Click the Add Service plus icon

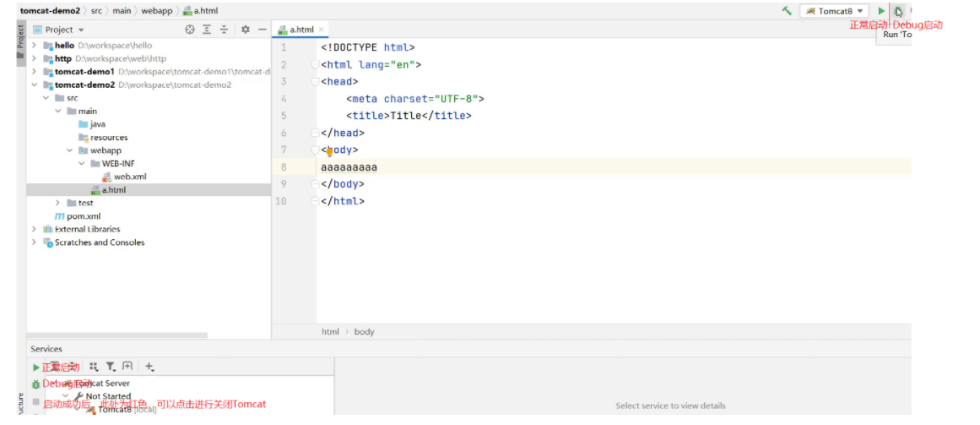coord(149,367)
